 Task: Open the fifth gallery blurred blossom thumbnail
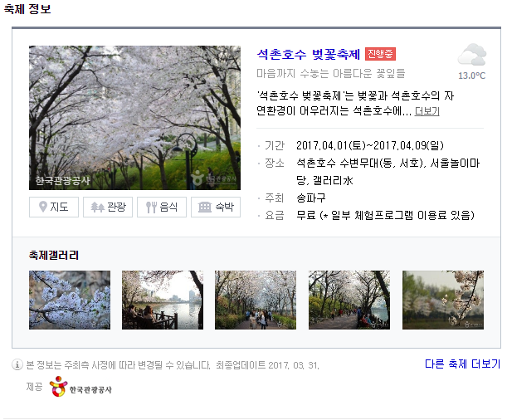click(x=443, y=300)
